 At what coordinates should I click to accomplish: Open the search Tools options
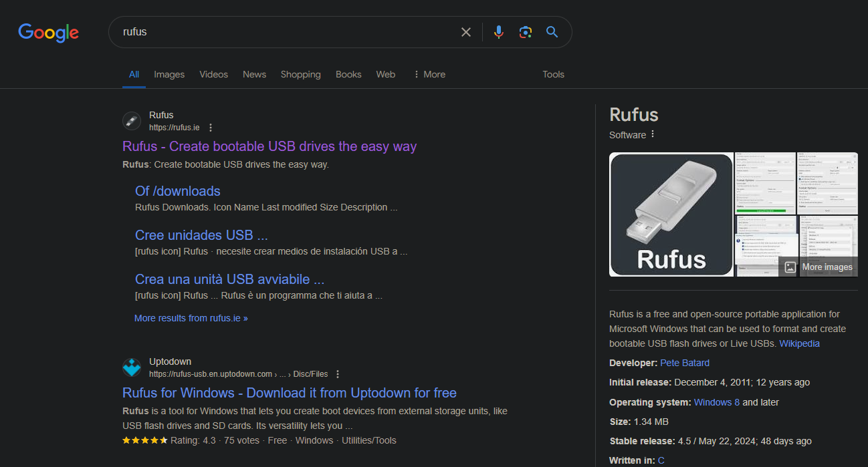(553, 74)
